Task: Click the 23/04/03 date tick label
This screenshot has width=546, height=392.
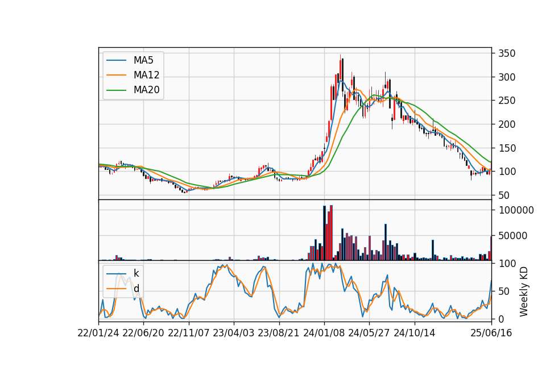Action: pyautogui.click(x=234, y=333)
